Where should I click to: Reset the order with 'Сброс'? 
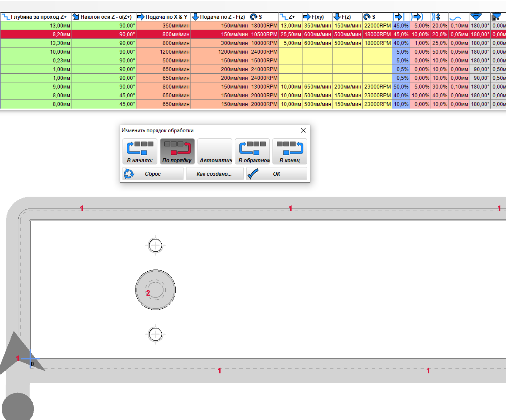(153, 174)
